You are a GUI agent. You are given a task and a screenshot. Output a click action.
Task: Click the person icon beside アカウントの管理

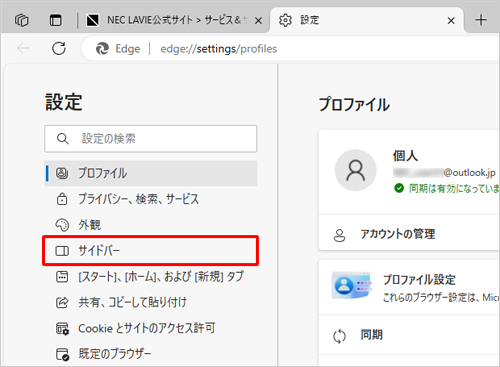point(339,235)
